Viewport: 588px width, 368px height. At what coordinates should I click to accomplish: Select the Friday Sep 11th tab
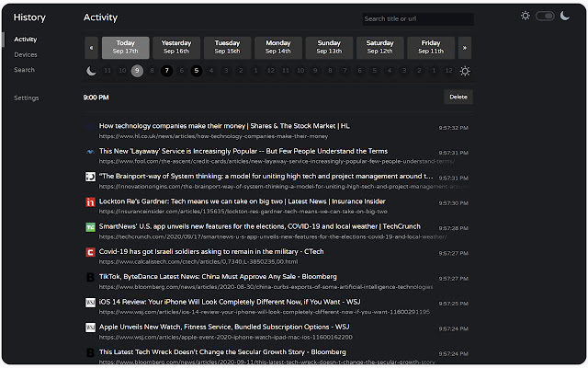(431, 48)
